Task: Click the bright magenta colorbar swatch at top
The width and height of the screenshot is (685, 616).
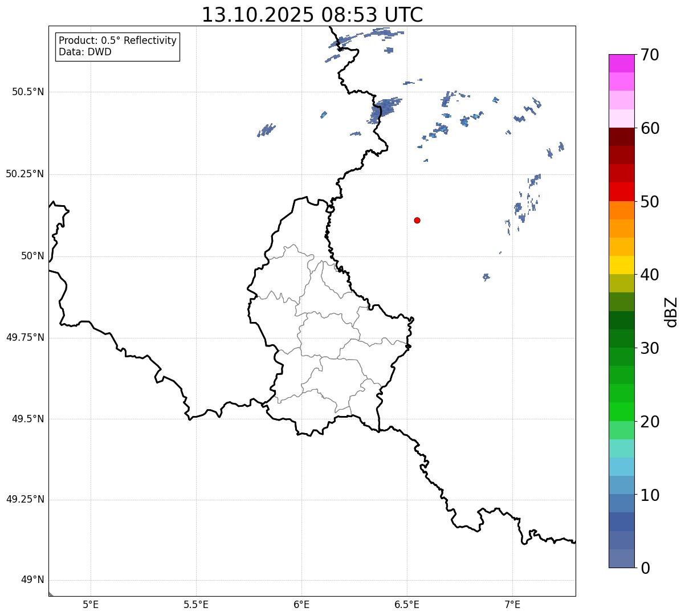Action: (x=621, y=63)
